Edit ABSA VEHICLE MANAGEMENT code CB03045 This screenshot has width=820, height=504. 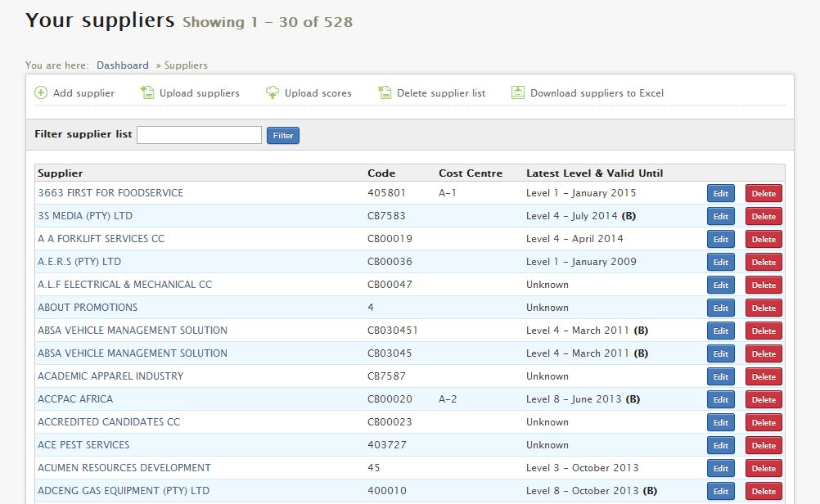click(721, 354)
